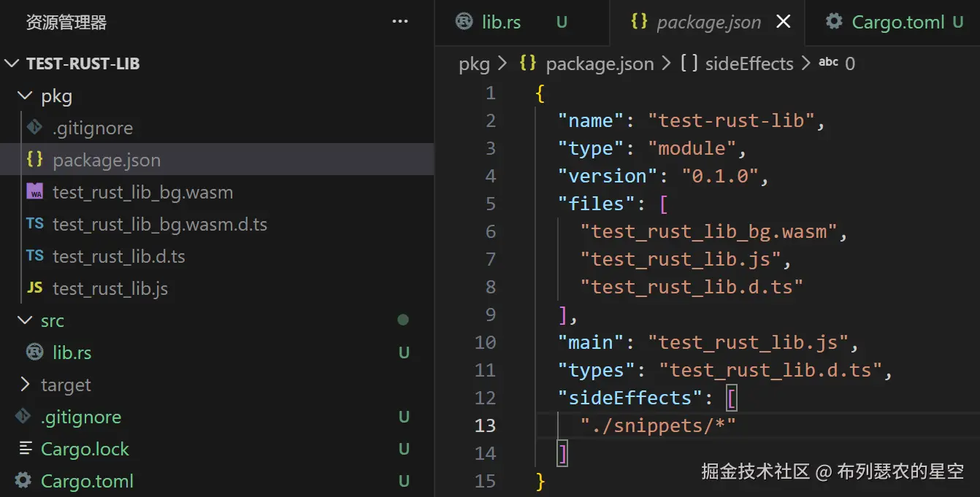Switch to the Cargo.toml tab
The width and height of the screenshot is (980, 497).
[x=892, y=23]
